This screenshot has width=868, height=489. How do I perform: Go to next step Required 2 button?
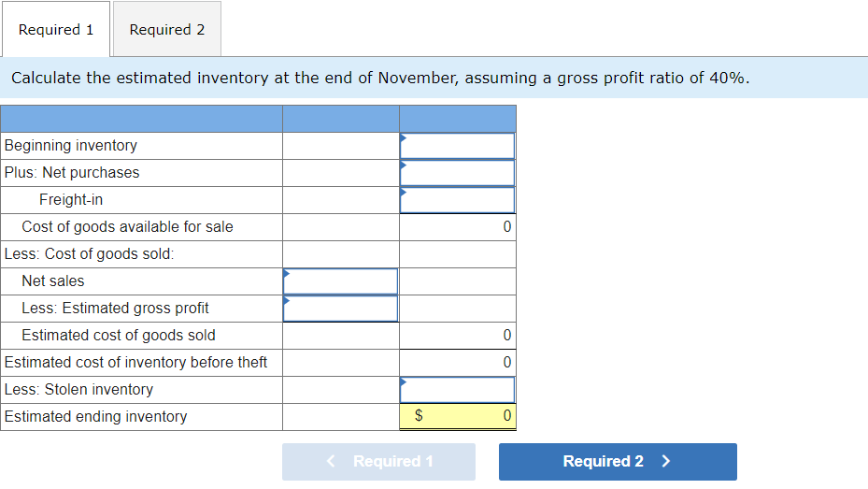617,462
